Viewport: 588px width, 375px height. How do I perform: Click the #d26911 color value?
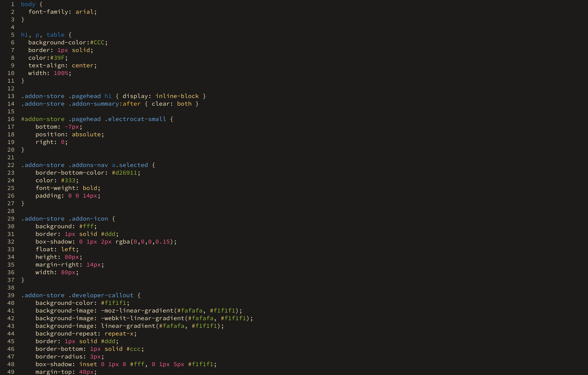124,173
